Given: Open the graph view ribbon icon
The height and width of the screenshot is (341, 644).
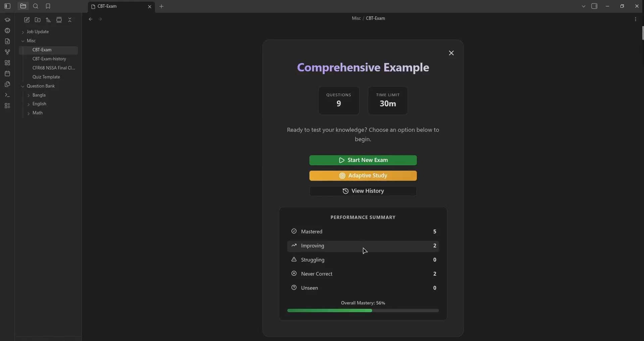Looking at the screenshot, I should coord(7,52).
